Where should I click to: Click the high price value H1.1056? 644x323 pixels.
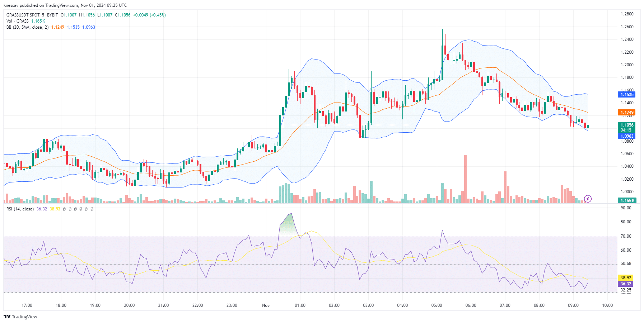pyautogui.click(x=87, y=15)
